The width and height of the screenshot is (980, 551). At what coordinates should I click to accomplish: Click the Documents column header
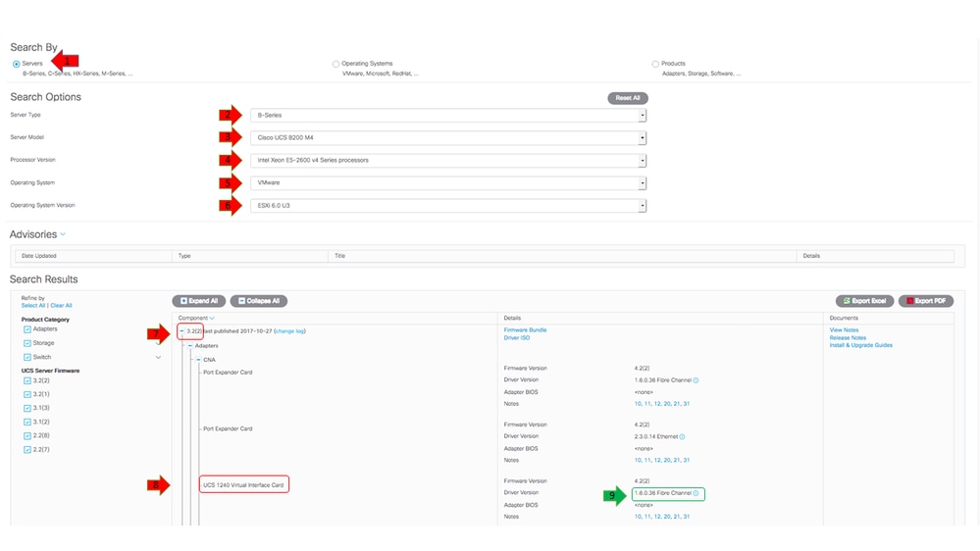[x=843, y=318]
